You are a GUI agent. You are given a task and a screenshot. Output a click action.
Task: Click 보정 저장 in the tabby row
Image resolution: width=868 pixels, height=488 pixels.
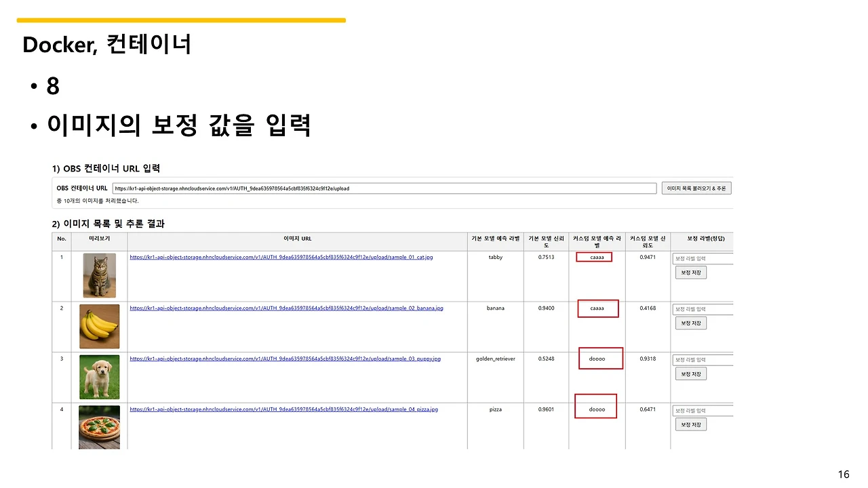coord(691,272)
